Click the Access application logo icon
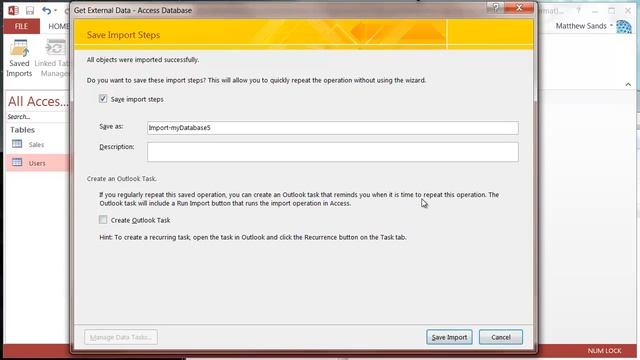This screenshot has height=360, width=640. click(13, 10)
